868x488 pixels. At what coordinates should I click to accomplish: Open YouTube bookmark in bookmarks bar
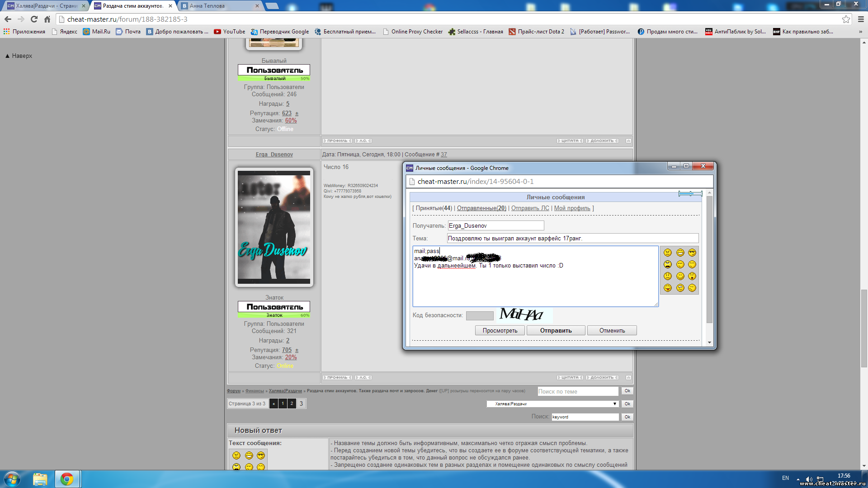(229, 32)
